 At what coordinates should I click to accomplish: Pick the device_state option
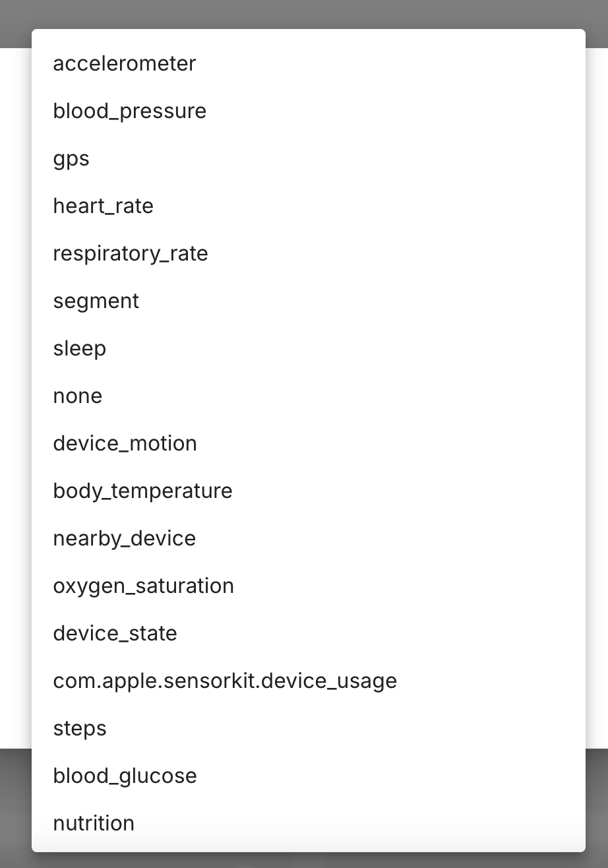(x=115, y=633)
